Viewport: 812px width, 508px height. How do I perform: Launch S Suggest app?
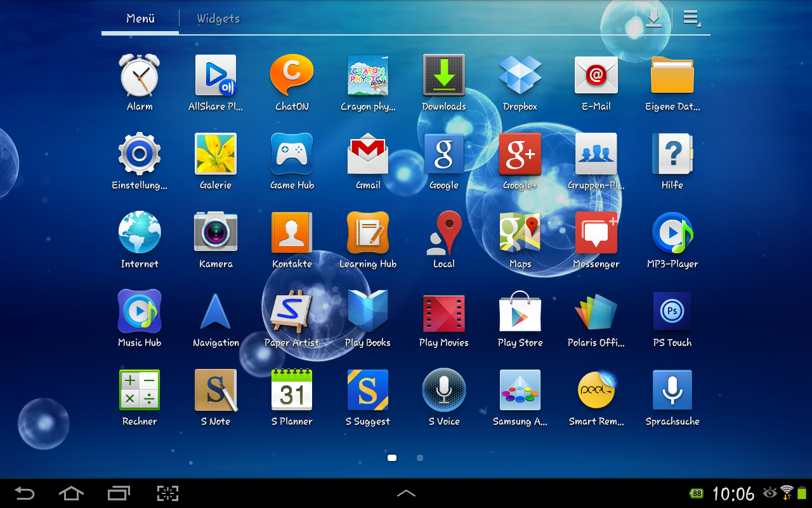point(368,391)
